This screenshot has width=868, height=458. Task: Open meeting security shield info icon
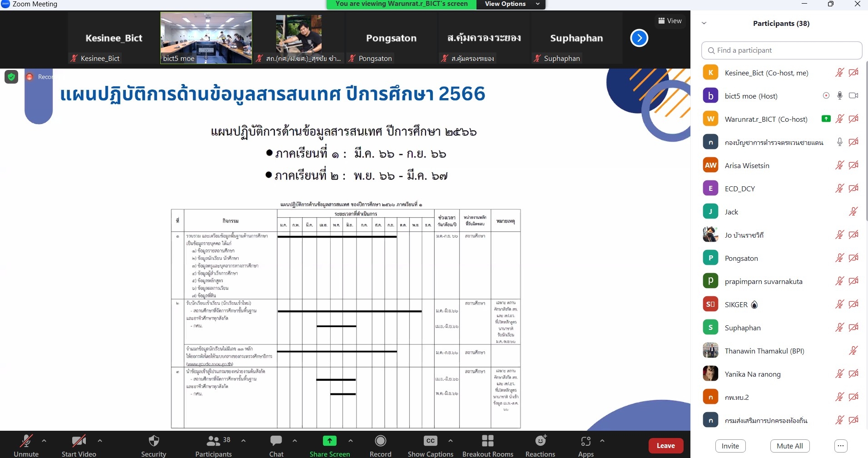11,77
